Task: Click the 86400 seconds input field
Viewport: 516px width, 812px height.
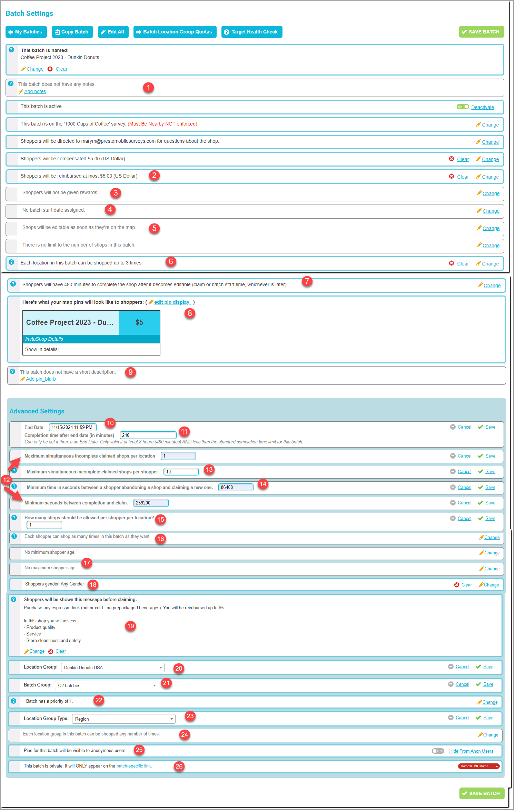Action: [236, 487]
